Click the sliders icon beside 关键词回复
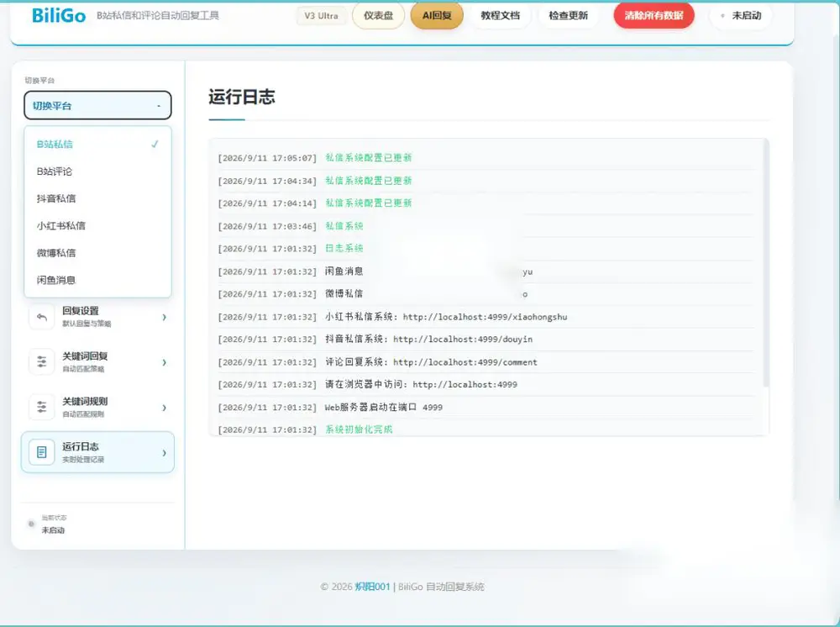 click(42, 362)
